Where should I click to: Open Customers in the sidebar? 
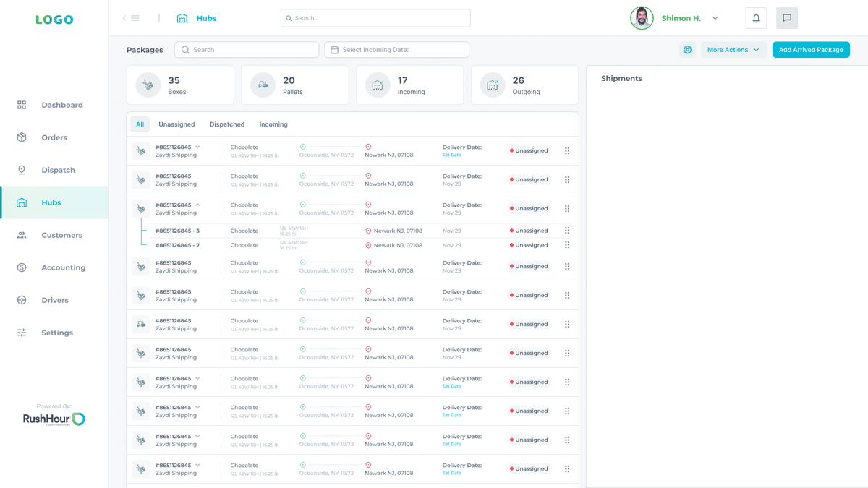pos(61,235)
